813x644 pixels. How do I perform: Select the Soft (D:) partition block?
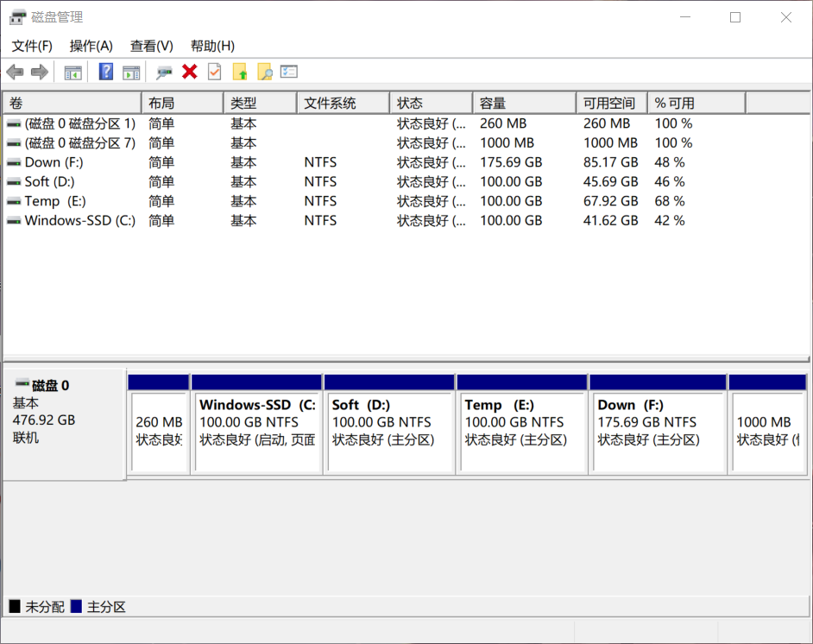(389, 424)
